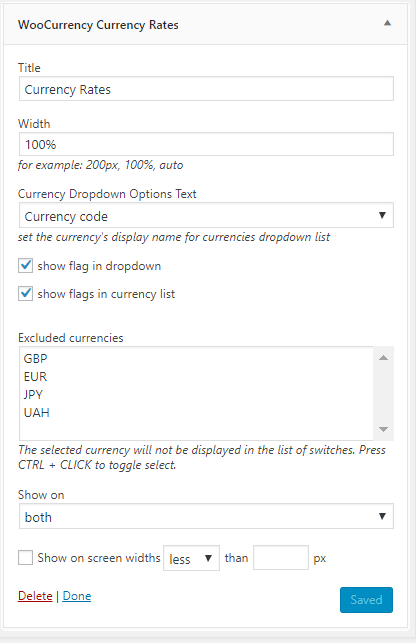Click the excluded currencies list scroll down arrow

384,429
